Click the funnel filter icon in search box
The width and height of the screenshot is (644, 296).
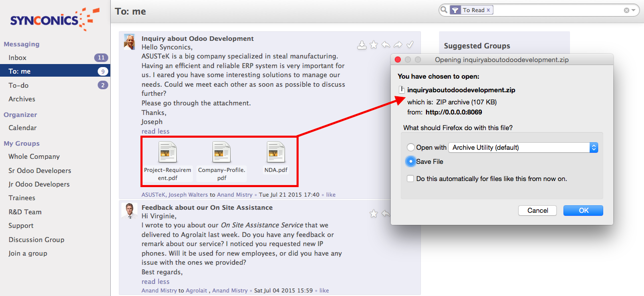[455, 10]
